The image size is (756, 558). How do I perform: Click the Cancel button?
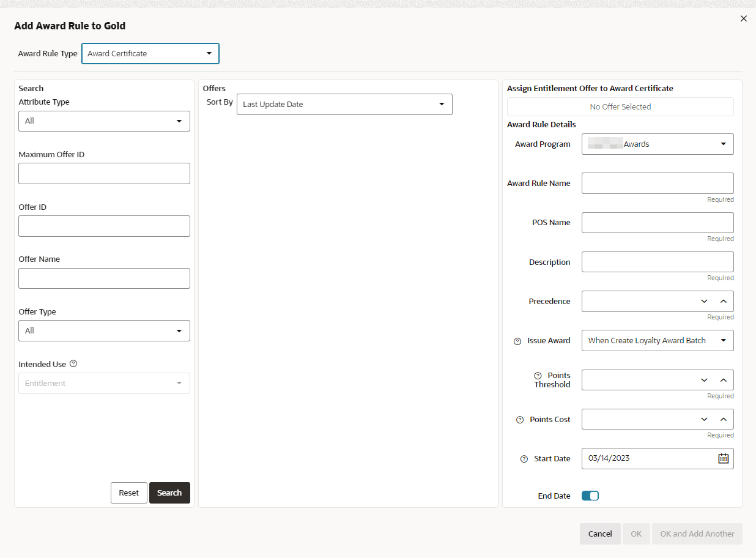[x=600, y=534]
